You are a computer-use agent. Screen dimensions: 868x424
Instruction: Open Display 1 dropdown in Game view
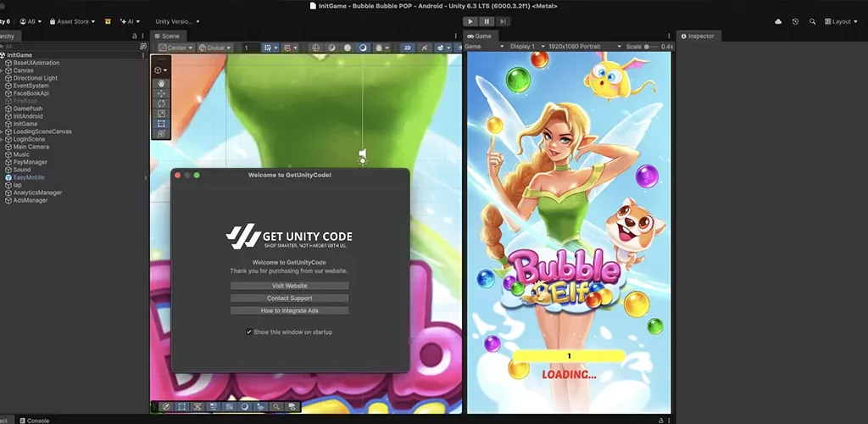tap(527, 47)
